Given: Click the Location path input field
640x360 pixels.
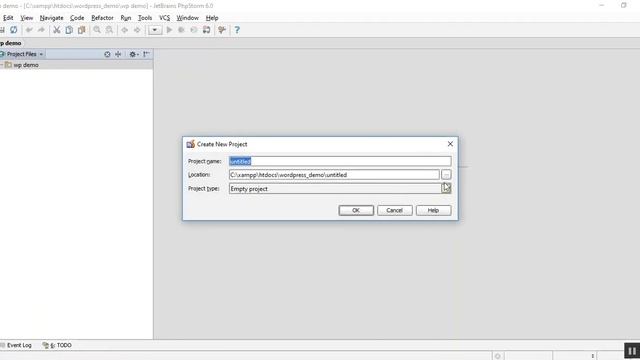Looking at the screenshot, I should pyautogui.click(x=334, y=175).
